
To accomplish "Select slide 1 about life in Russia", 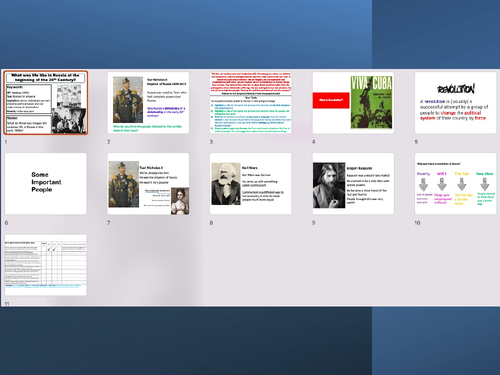I will [x=46, y=103].
